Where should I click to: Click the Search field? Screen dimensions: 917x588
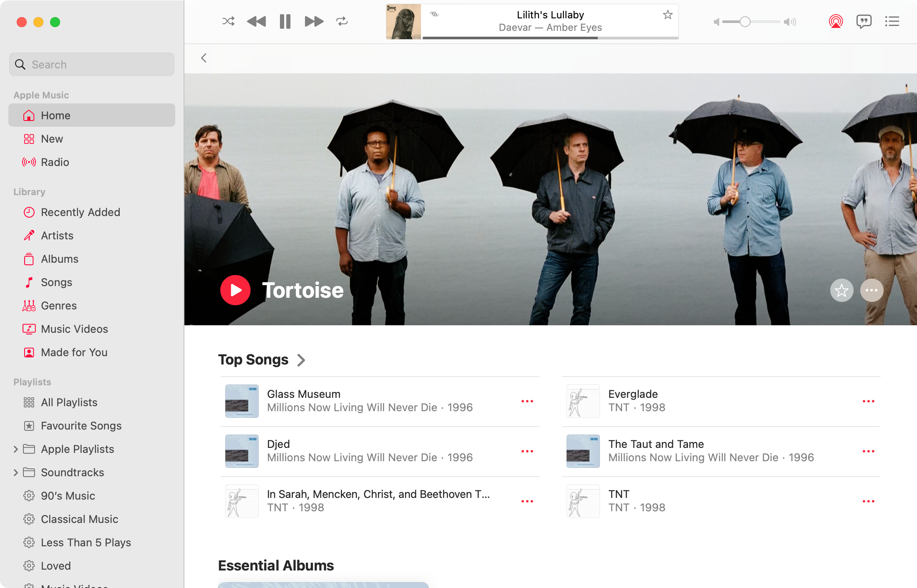[92, 64]
